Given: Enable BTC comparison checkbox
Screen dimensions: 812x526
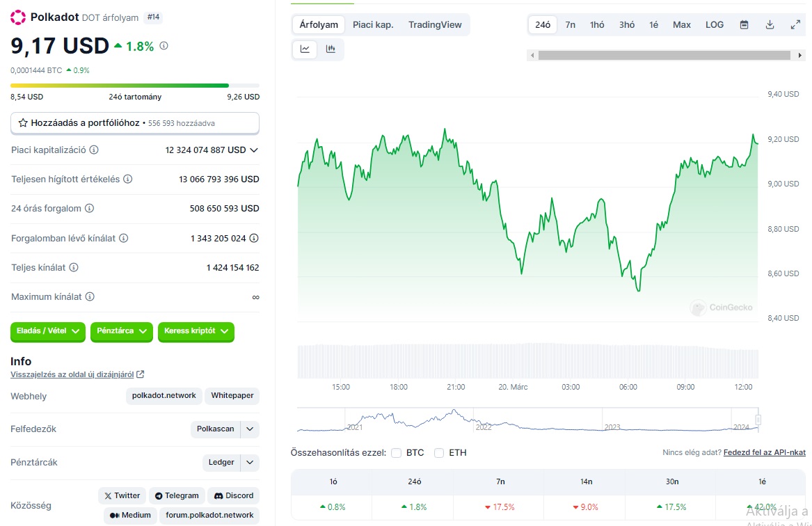Looking at the screenshot, I should [x=396, y=453].
